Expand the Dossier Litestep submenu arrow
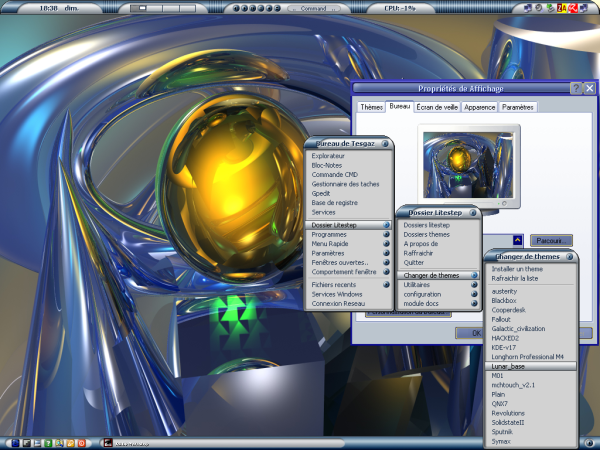600x450 pixels. tap(386, 225)
